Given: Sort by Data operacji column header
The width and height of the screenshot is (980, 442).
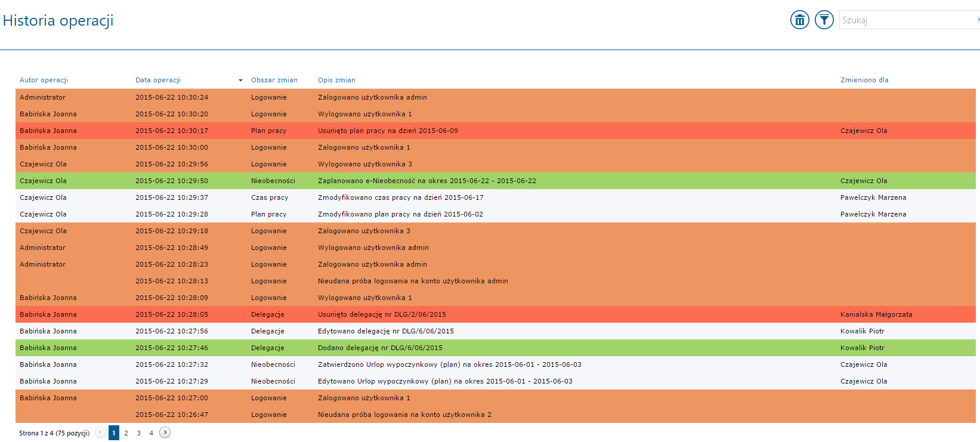Looking at the screenshot, I should [x=158, y=80].
